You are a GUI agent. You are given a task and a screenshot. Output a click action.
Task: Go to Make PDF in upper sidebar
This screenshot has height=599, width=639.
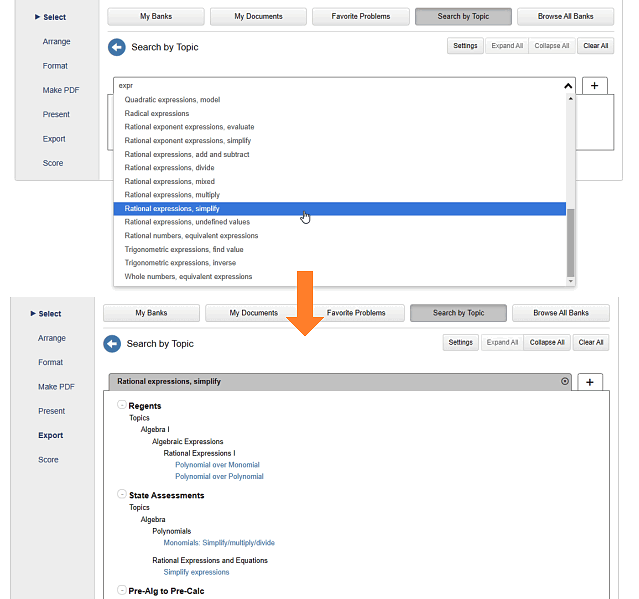click(x=61, y=90)
